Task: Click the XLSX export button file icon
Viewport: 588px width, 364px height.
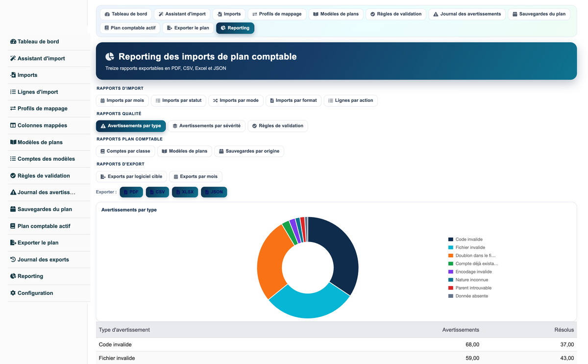Action: point(178,192)
